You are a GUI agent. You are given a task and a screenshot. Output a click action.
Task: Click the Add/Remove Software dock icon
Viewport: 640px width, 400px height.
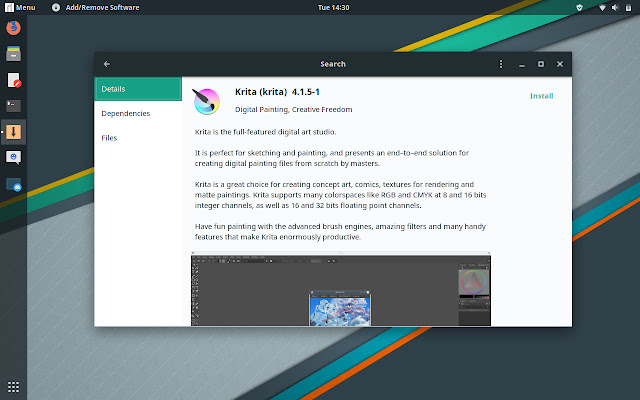13,132
